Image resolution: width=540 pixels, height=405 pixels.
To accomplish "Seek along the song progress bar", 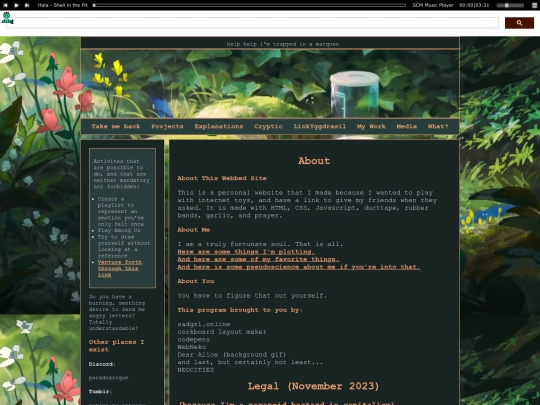I will (249, 5).
